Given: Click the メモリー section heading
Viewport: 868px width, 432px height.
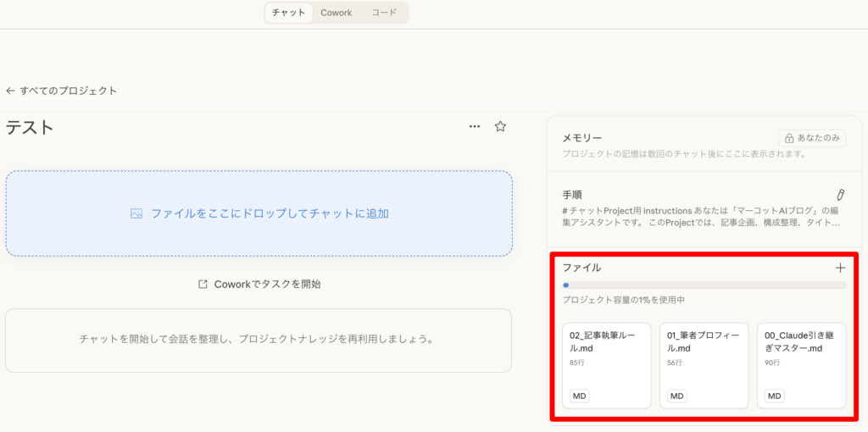Looking at the screenshot, I should (x=581, y=138).
